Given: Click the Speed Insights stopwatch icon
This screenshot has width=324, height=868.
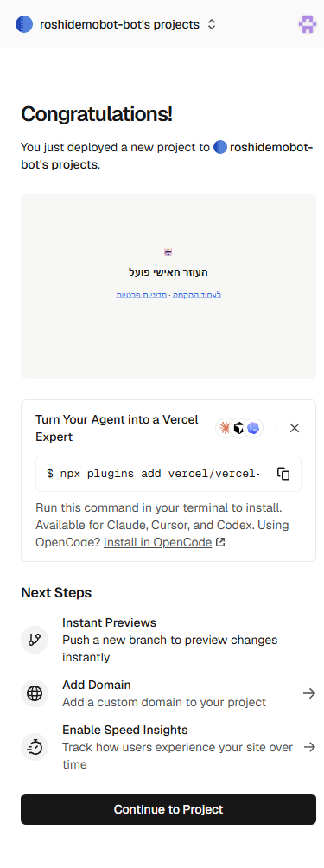Looking at the screenshot, I should click(35, 747).
